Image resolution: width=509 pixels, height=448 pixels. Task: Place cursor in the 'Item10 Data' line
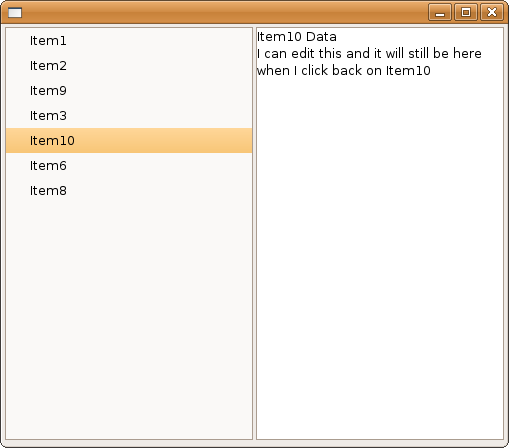(x=297, y=37)
